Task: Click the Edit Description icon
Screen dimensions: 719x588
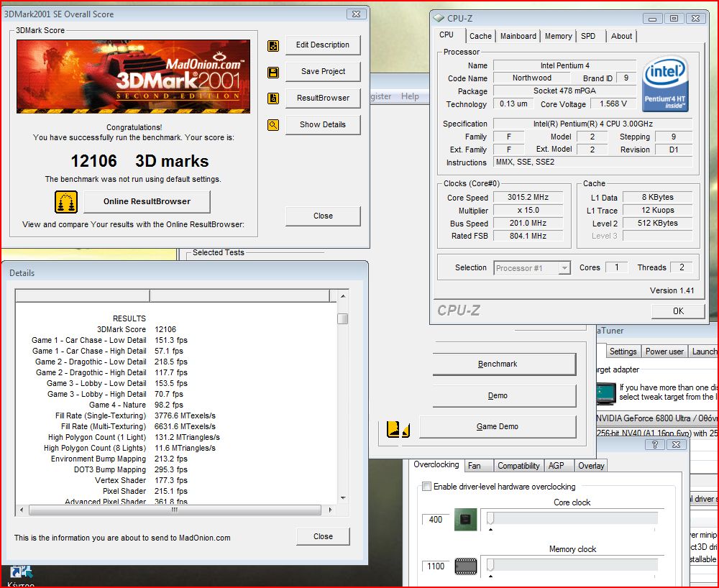Action: [x=273, y=45]
